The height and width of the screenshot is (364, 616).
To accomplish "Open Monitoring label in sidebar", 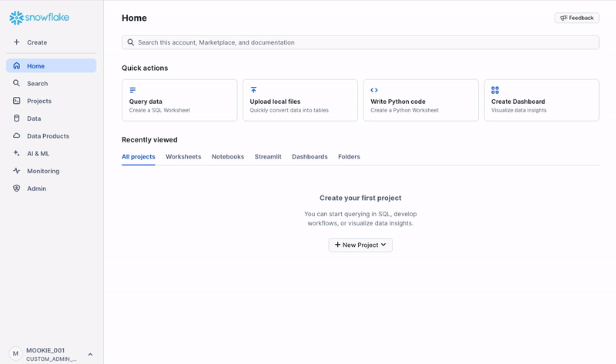I will point(43,171).
